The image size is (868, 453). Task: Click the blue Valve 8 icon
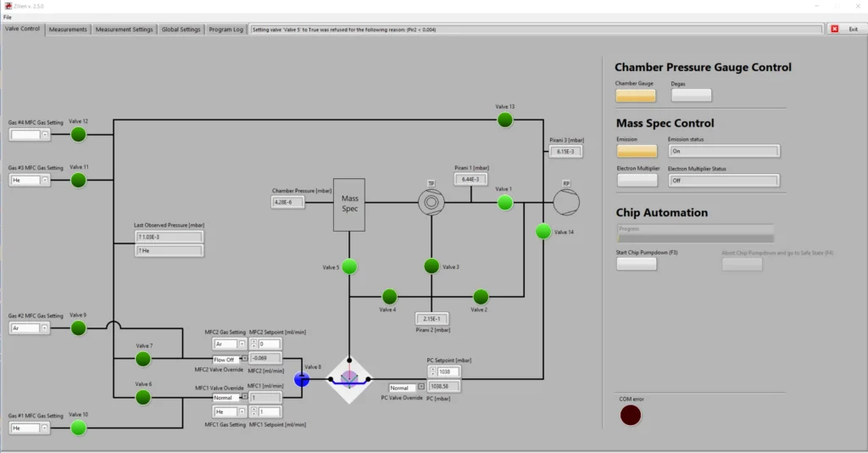[x=302, y=379]
